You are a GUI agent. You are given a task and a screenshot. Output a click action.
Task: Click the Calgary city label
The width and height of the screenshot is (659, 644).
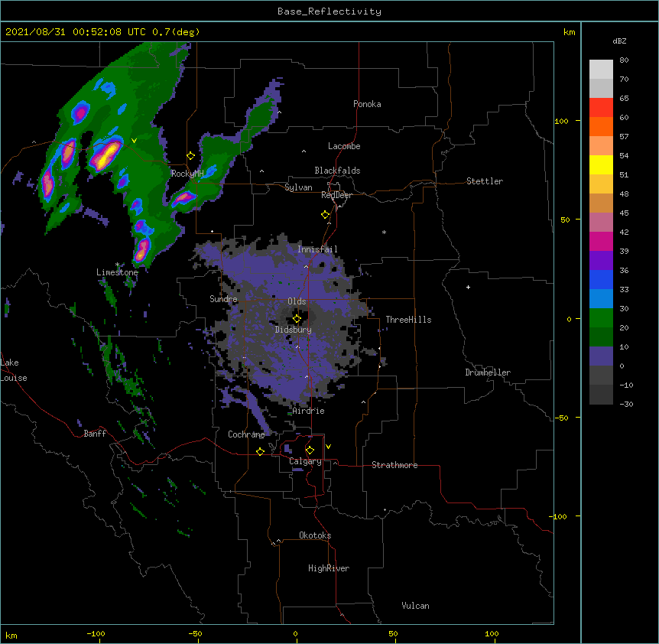[305, 461]
